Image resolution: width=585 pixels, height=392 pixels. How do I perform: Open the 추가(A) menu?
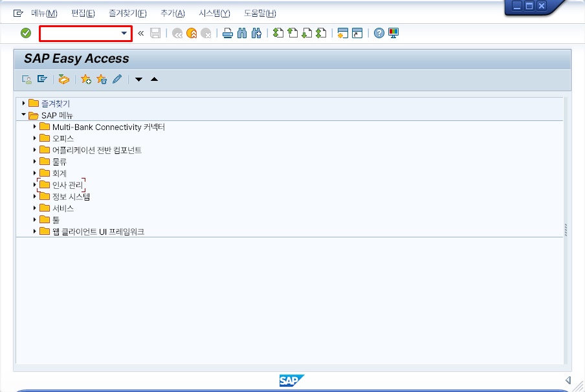[x=172, y=14]
